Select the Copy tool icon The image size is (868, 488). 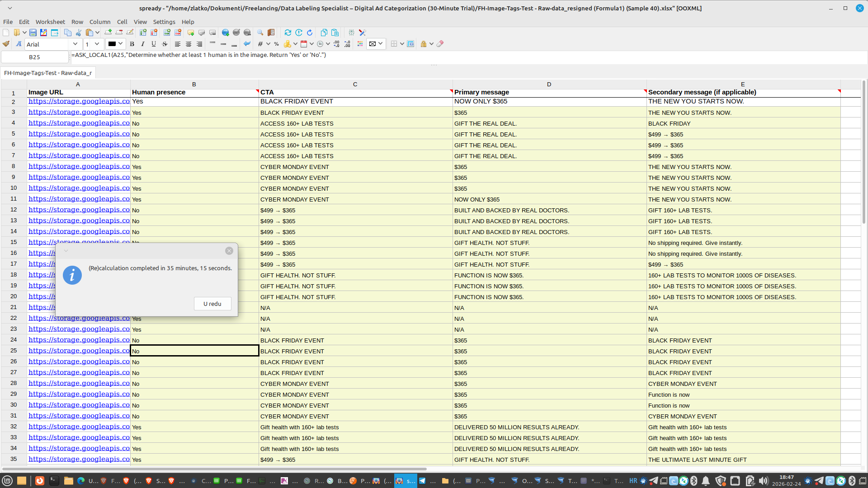(67, 33)
